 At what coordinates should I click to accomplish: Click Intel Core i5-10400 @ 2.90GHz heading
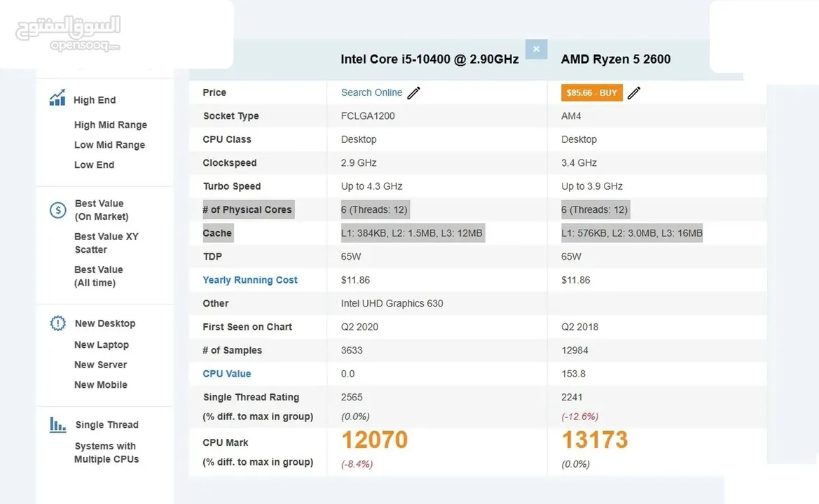pyautogui.click(x=429, y=59)
